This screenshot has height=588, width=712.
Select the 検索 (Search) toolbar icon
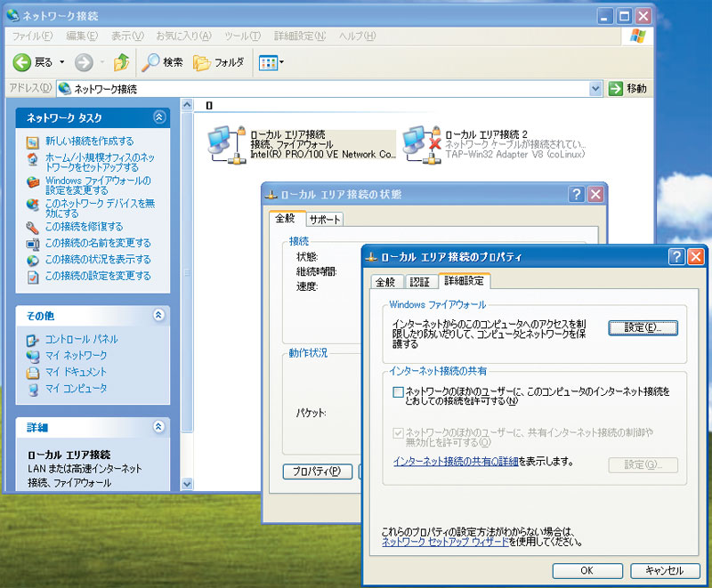pos(151,62)
